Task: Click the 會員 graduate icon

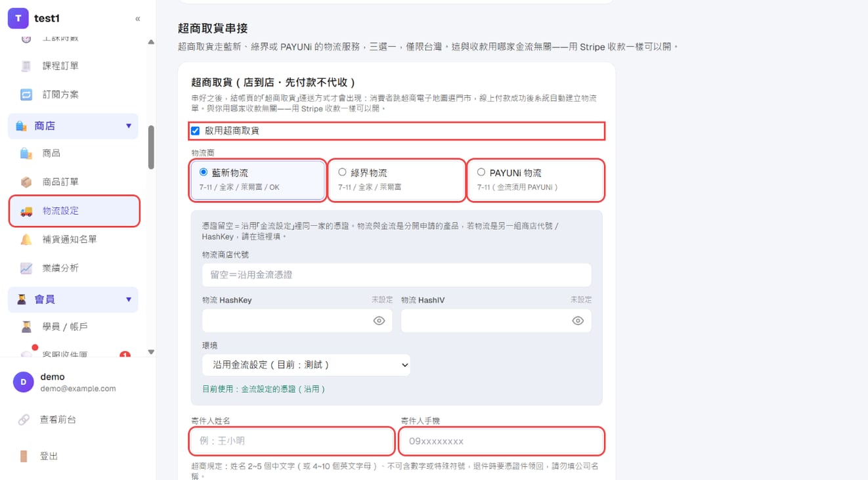Action: [21, 299]
